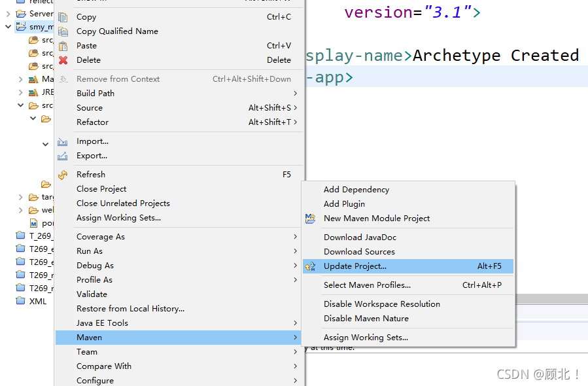Choose Add Dependency in Maven submenu

tap(408, 190)
